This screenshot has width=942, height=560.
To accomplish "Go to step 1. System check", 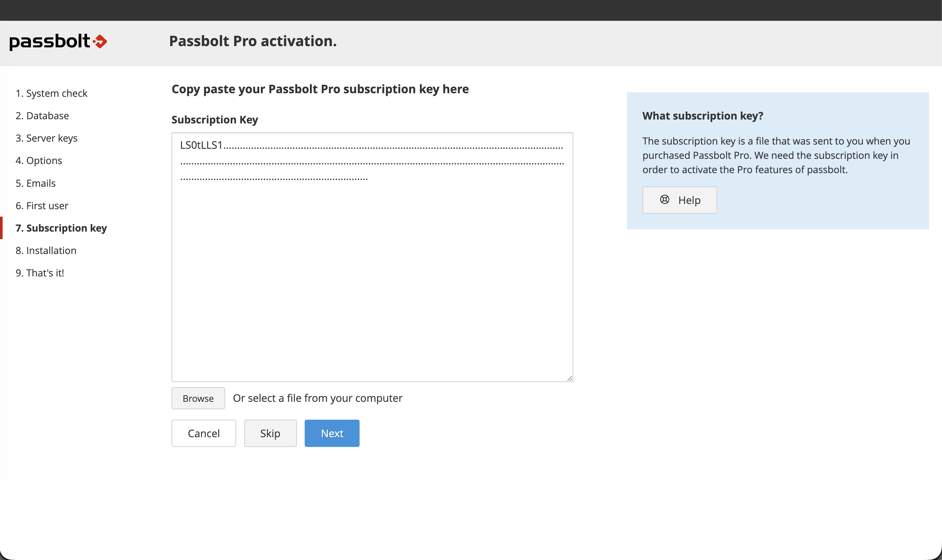I will [x=51, y=93].
